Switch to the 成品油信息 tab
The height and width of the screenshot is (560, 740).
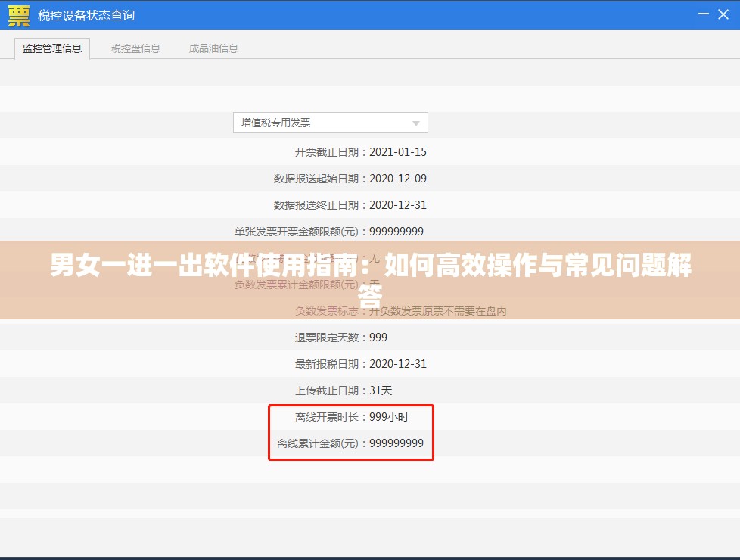point(213,48)
